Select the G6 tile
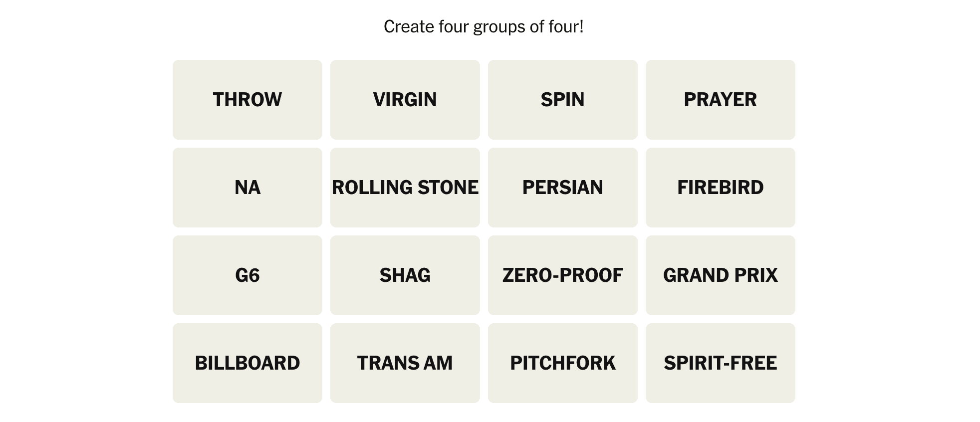Image resolution: width=980 pixels, height=422 pixels. (247, 275)
